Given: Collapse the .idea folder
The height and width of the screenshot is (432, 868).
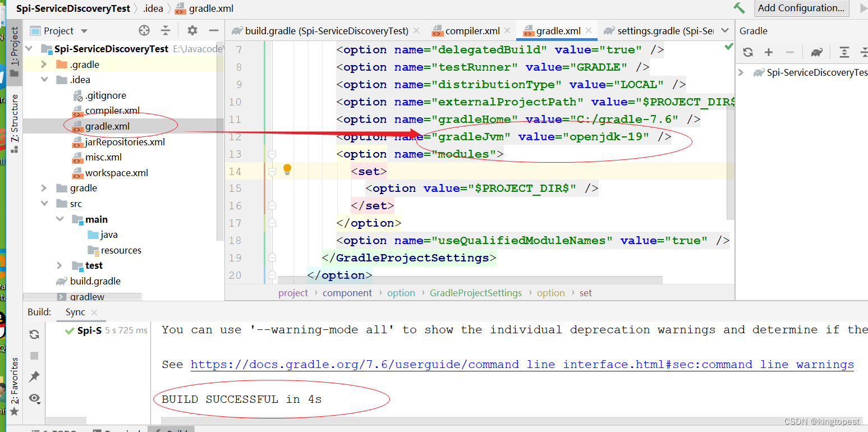Looking at the screenshot, I should point(44,80).
